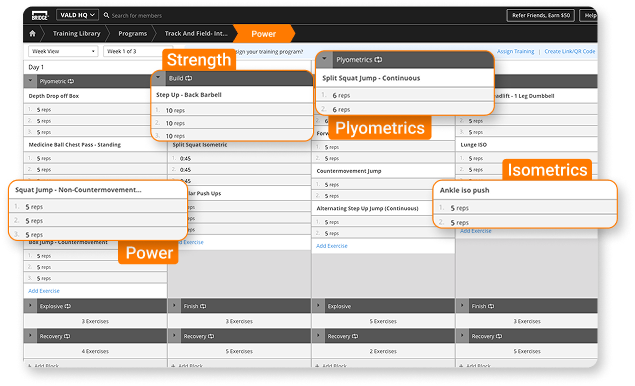Expand Recovery block in Split Squat Isometric column
Screen dimensions: 635x386
pyautogui.click(x=174, y=336)
